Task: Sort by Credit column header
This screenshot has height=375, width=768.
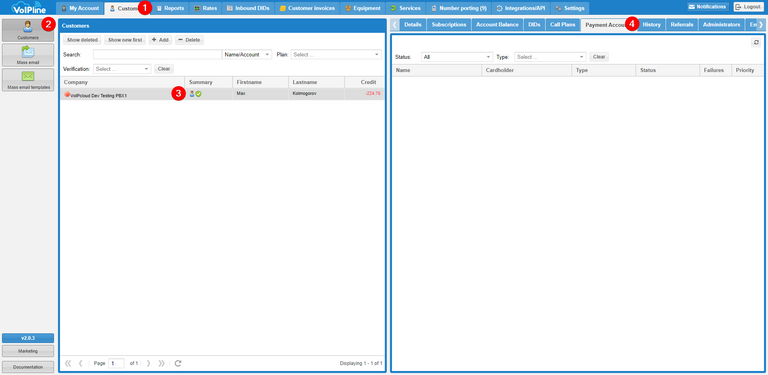Action: click(x=364, y=82)
